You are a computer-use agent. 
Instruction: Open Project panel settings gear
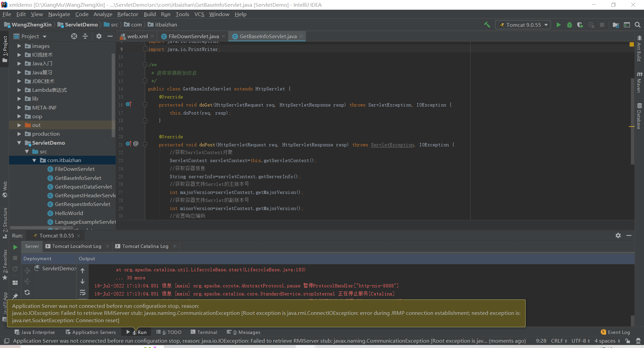coord(99,36)
